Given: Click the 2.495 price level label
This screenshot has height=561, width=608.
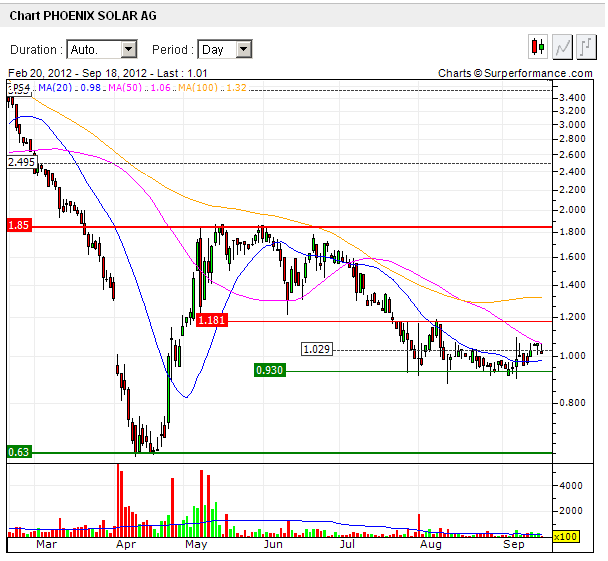Looking at the screenshot, I should click(x=22, y=162).
